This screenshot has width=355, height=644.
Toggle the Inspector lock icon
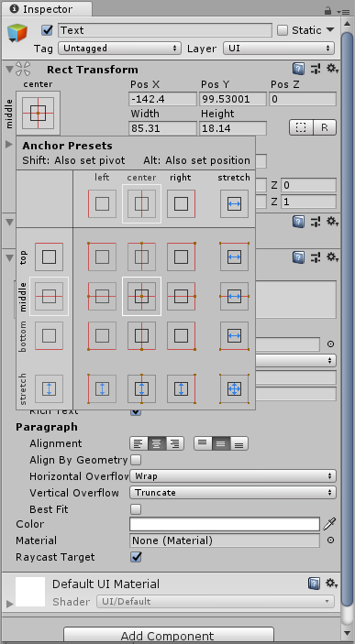(x=327, y=10)
